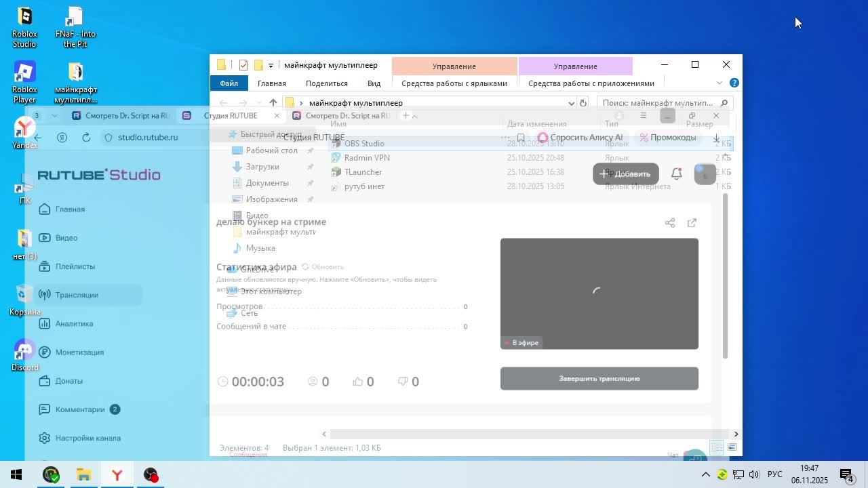Open the Вид ribbon tab
The height and width of the screenshot is (488, 868).
(x=374, y=83)
